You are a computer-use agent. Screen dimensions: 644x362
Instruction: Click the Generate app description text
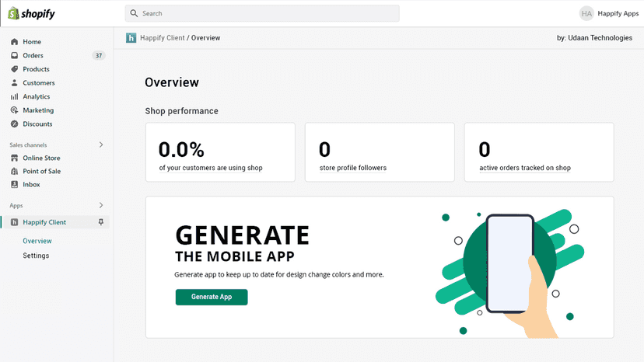pos(279,274)
